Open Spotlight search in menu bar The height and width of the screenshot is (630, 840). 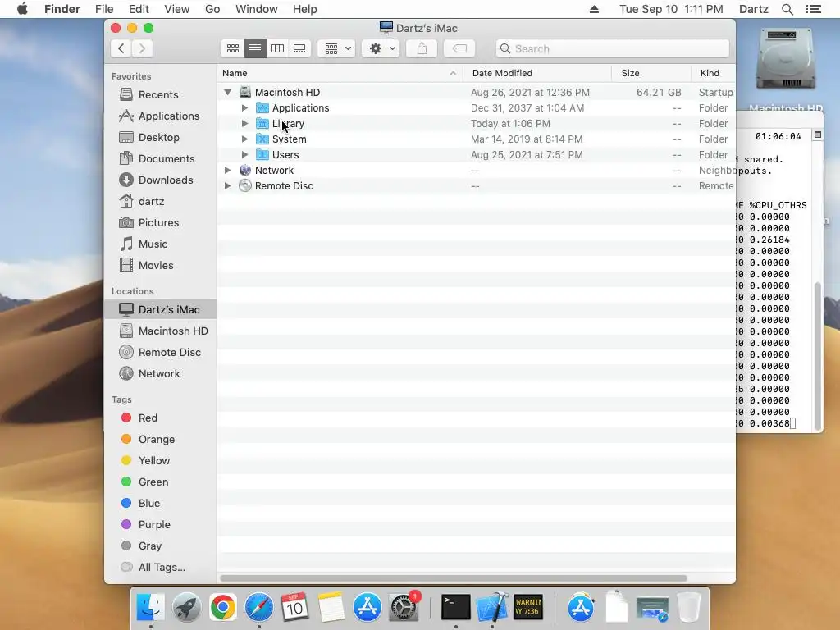pyautogui.click(x=787, y=9)
